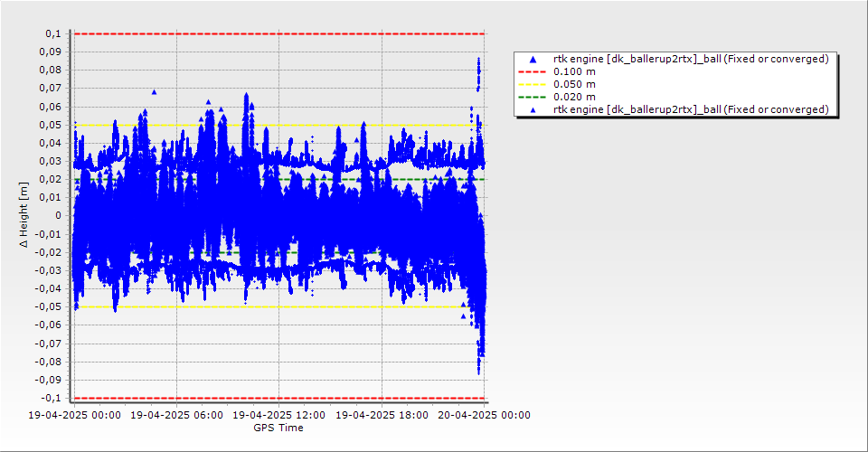This screenshot has width=868, height=452.
Task: Click the 19-04-2025 00:00 time label
Action: coord(75,415)
